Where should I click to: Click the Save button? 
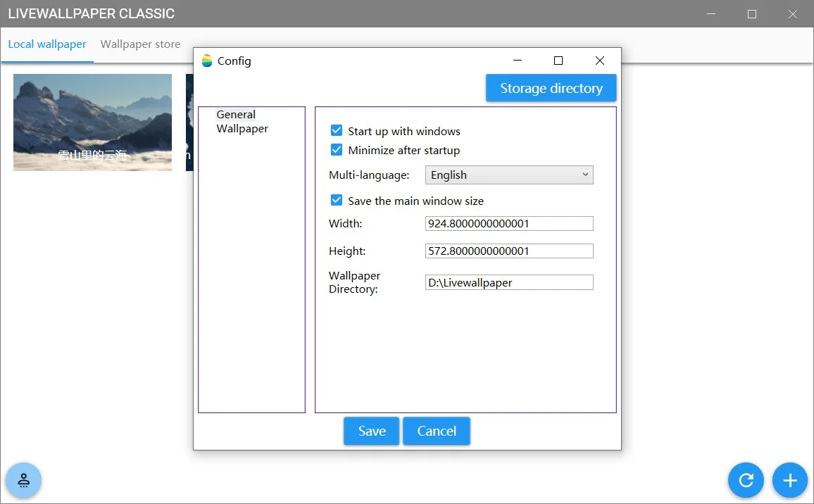(372, 431)
